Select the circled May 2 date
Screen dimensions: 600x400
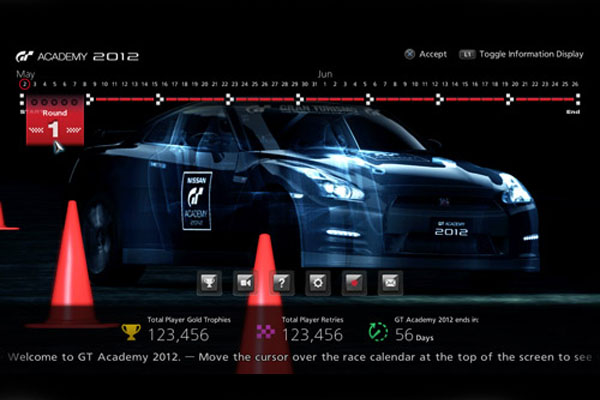click(24, 86)
